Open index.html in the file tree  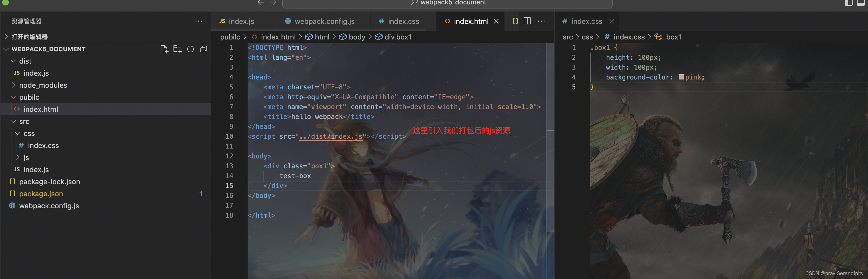[x=105, y=109]
